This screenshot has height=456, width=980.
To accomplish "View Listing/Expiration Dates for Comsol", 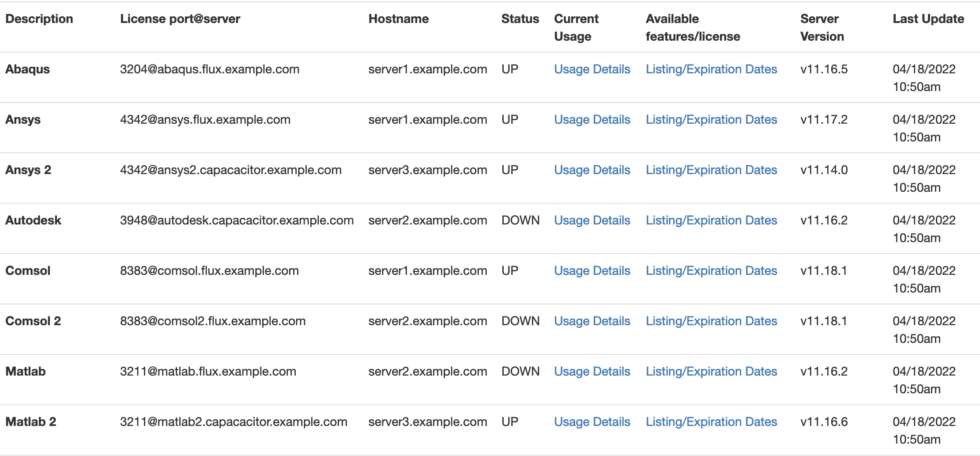I will pyautogui.click(x=711, y=271).
